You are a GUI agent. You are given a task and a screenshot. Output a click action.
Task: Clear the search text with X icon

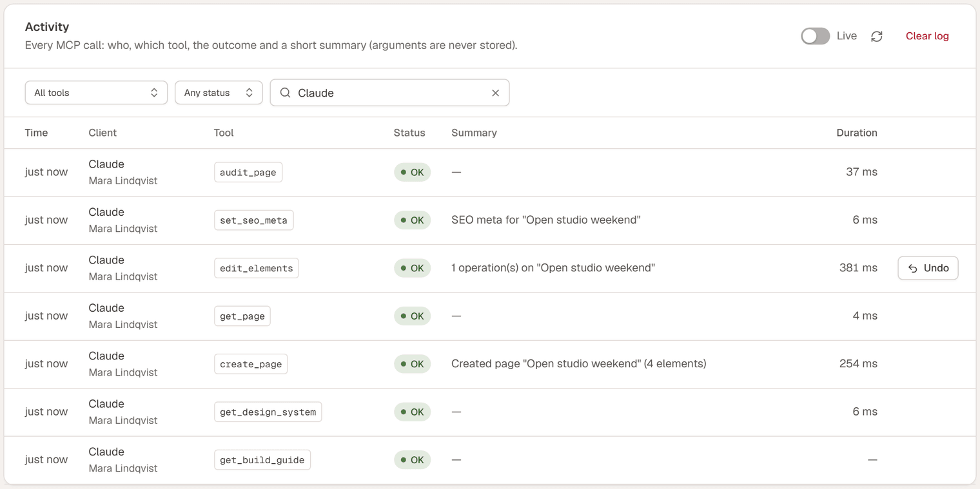[495, 93]
